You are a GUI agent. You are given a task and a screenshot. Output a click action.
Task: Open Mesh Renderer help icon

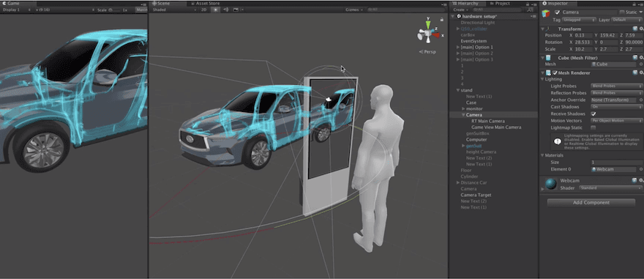tap(634, 72)
